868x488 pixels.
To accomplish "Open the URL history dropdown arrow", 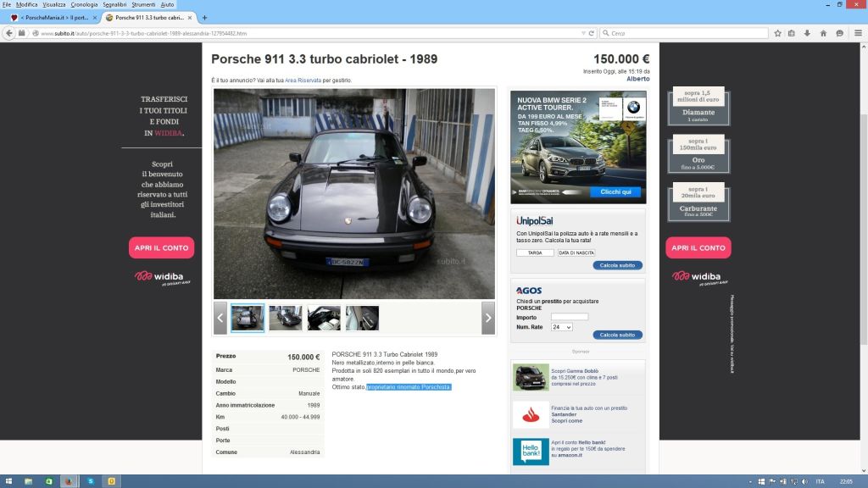I will coord(583,33).
